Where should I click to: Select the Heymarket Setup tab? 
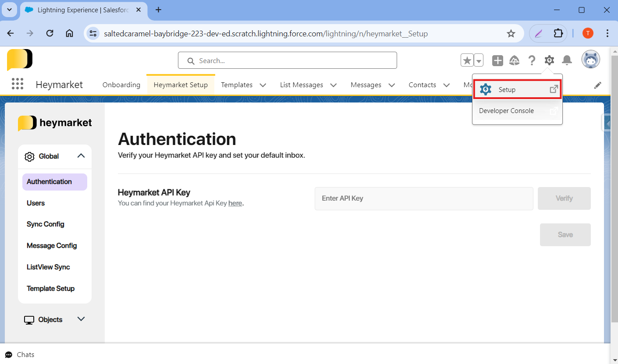[x=181, y=85]
